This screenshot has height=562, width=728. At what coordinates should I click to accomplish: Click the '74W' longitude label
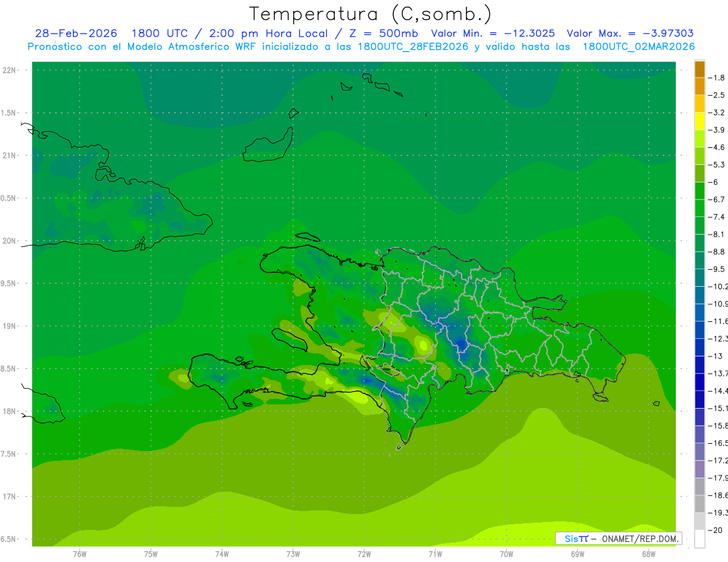[222, 554]
